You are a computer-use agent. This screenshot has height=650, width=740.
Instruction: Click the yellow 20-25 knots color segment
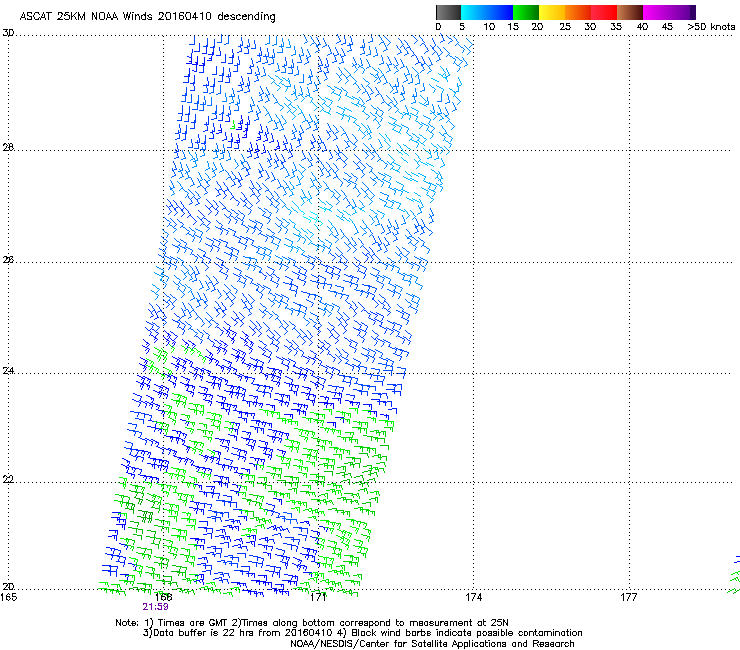[552, 12]
